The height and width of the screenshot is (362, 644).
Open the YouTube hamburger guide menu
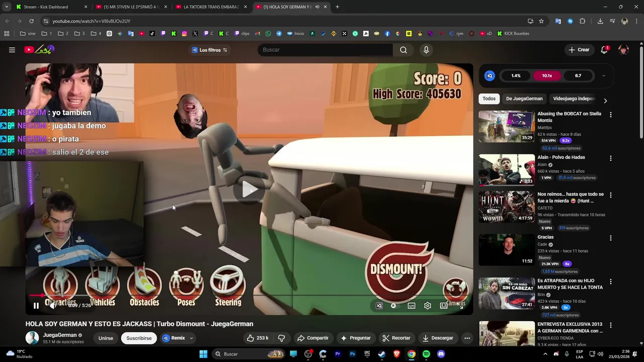click(12, 50)
